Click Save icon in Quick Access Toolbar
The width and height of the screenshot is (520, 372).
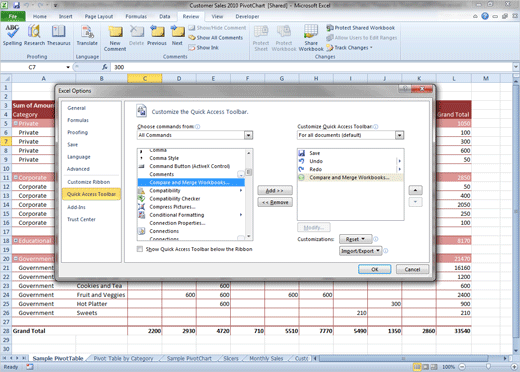16,5
